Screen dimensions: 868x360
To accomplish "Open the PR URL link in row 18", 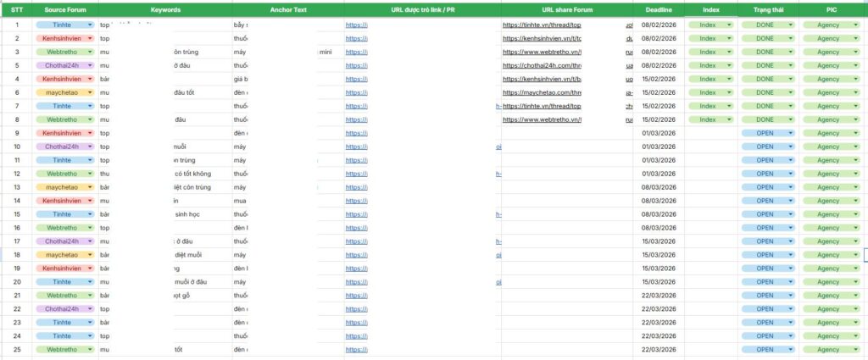I will (x=357, y=255).
